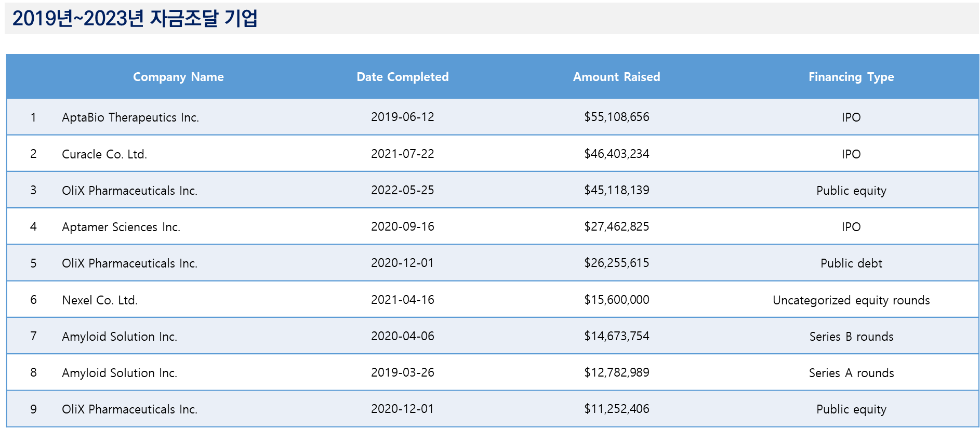Select the amount '$55,108,656'

point(617,117)
